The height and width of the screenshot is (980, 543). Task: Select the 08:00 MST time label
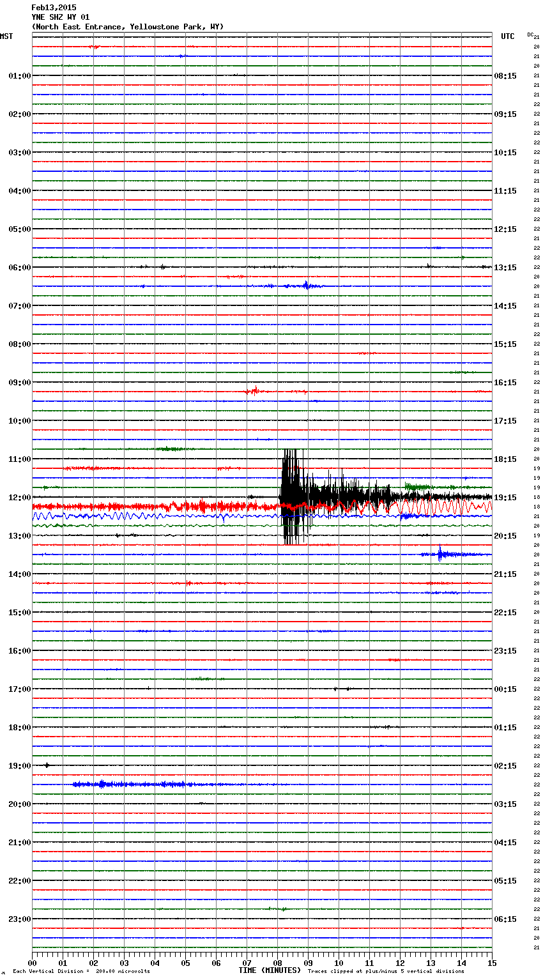click(19, 344)
